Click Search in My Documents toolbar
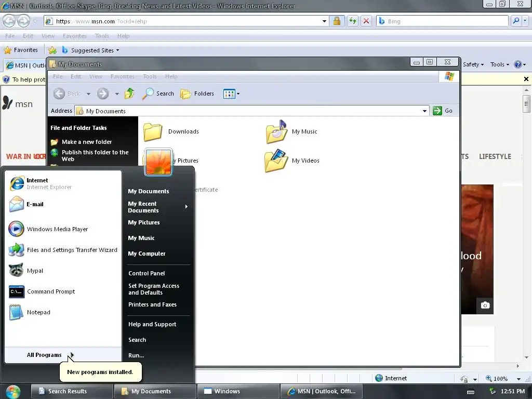 158,94
